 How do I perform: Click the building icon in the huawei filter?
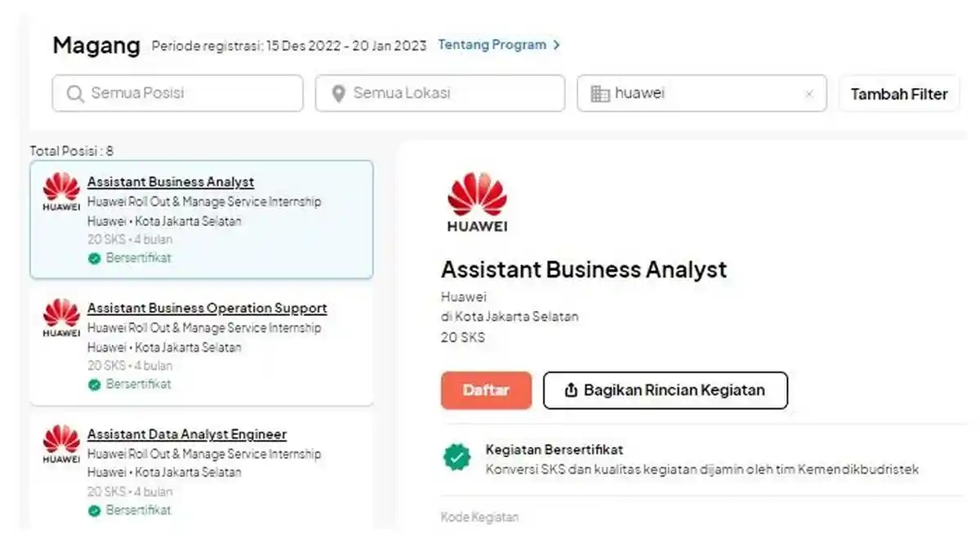point(600,94)
